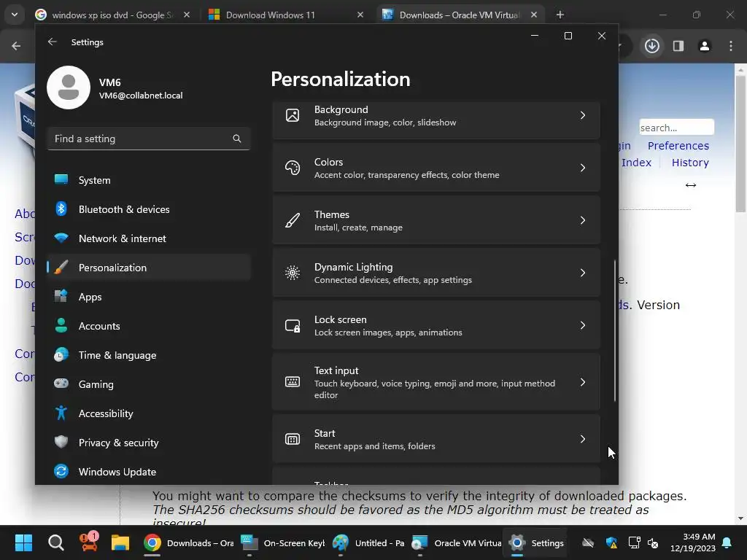Expand Text input chevron
The height and width of the screenshot is (560, 747).
pyautogui.click(x=583, y=382)
